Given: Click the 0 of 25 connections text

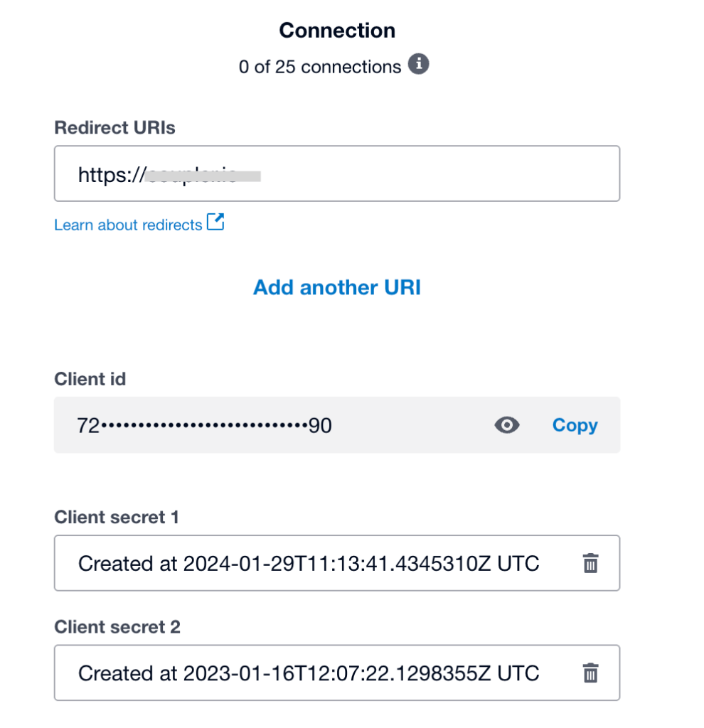Looking at the screenshot, I should pyautogui.click(x=320, y=67).
